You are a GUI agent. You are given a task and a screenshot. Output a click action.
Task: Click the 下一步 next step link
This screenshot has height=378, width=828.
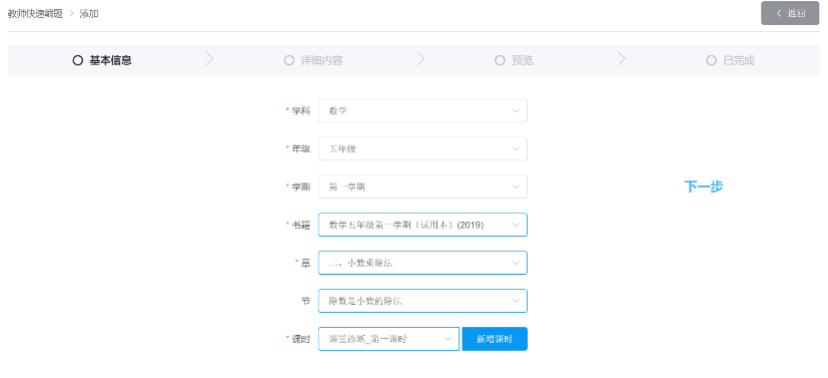703,186
